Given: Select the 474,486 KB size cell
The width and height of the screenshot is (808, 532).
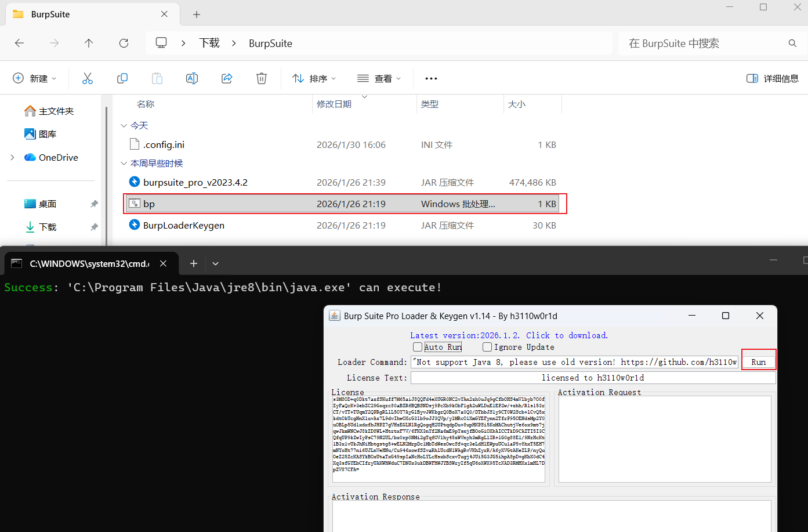Looking at the screenshot, I should click(x=532, y=182).
